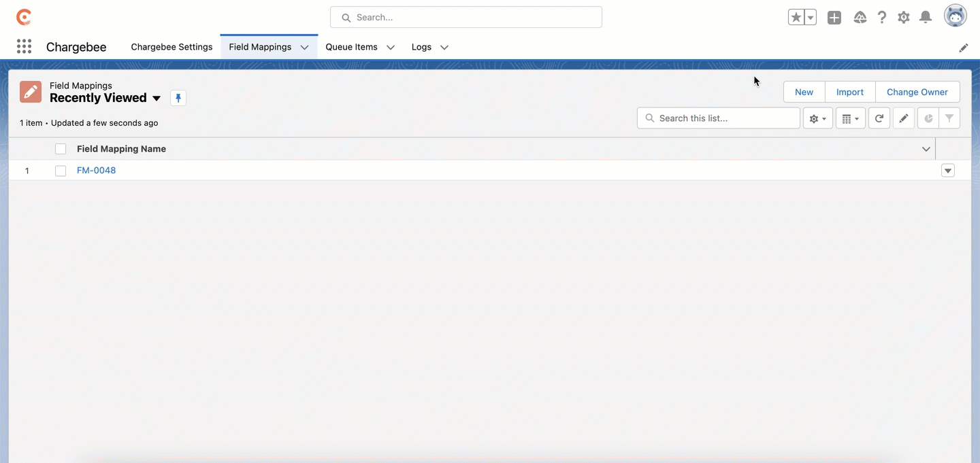Click the New button
The image size is (980, 463).
(x=804, y=92)
